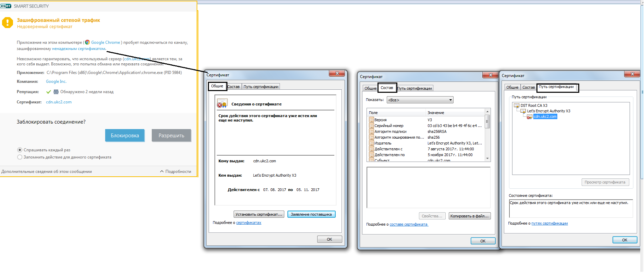Open Путь сертификации tab in the field list window
The height and width of the screenshot is (278, 644).
pyautogui.click(x=414, y=88)
